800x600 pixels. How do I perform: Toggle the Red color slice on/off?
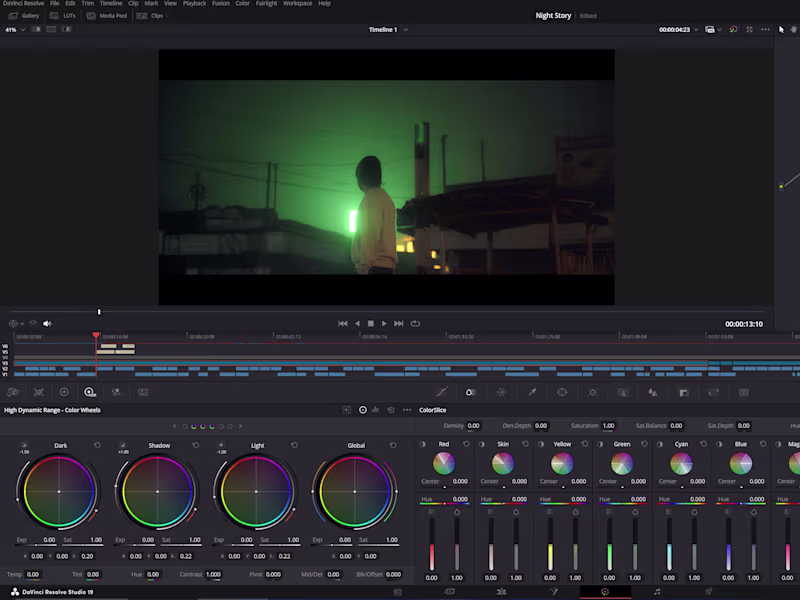point(422,444)
